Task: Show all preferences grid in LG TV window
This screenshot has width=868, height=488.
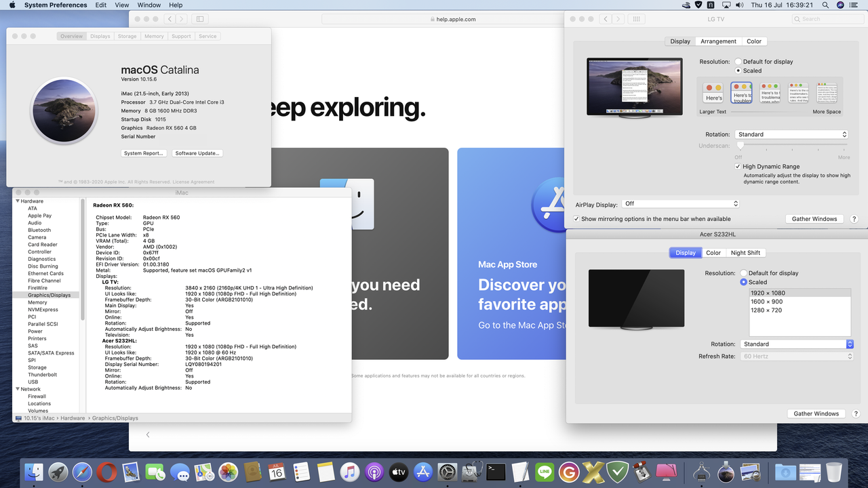Action: pyautogui.click(x=636, y=19)
